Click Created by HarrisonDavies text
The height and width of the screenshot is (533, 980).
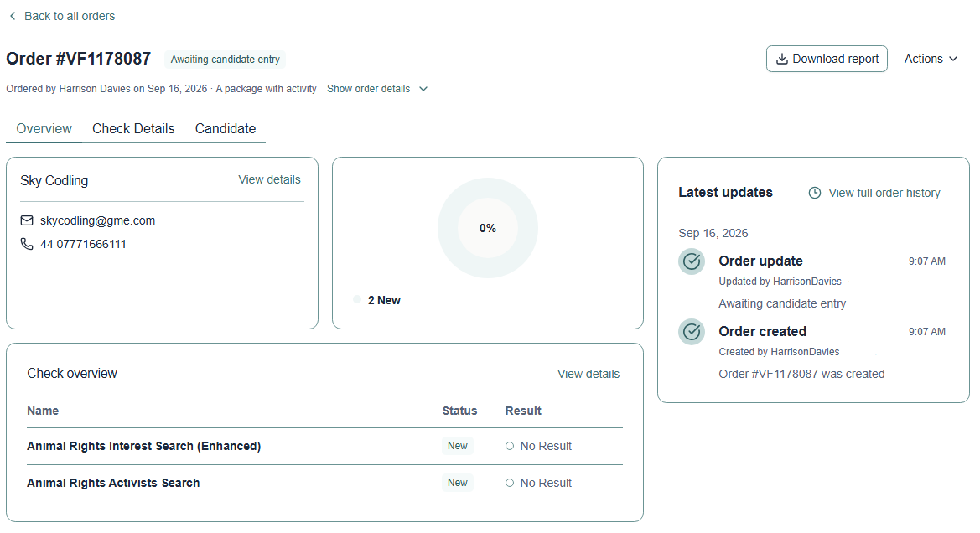coord(779,353)
